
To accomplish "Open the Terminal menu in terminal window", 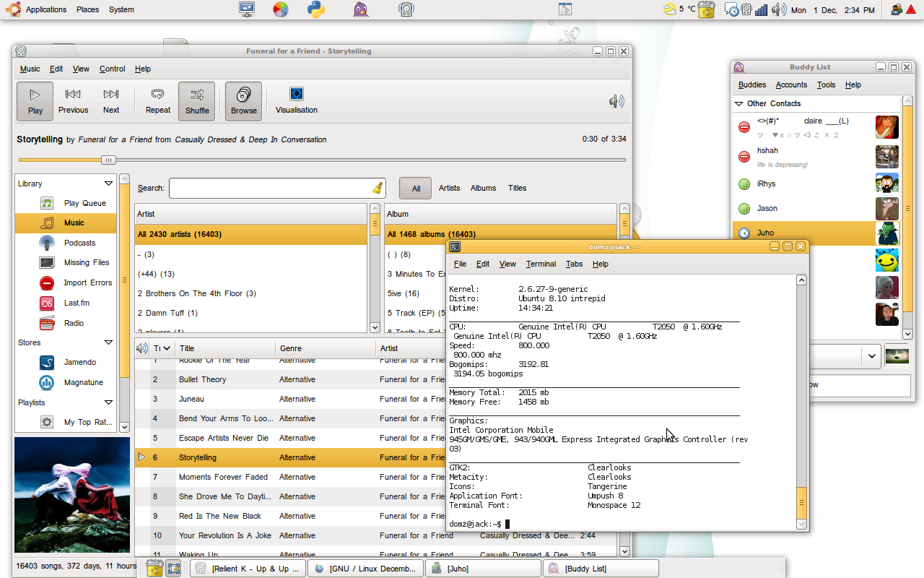I will (541, 264).
